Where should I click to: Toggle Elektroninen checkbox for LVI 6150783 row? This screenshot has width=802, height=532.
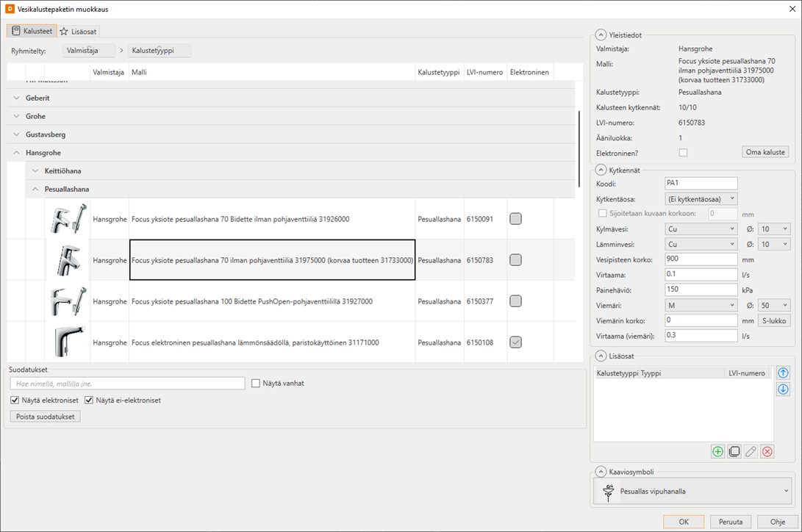pyautogui.click(x=515, y=260)
